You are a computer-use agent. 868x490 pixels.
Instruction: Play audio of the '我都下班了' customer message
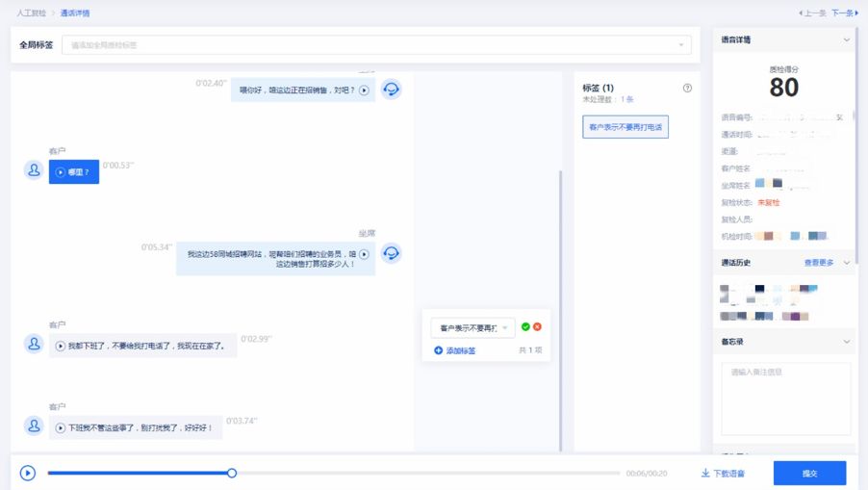[61, 347]
